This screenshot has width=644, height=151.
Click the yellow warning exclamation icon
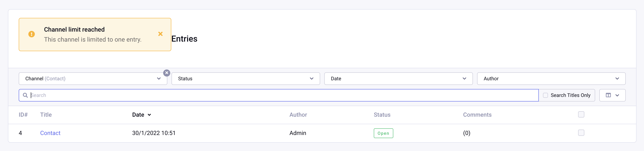[x=32, y=34]
